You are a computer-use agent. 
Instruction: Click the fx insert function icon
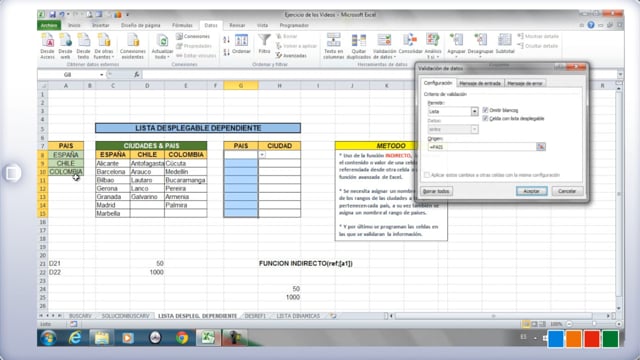[137, 74]
